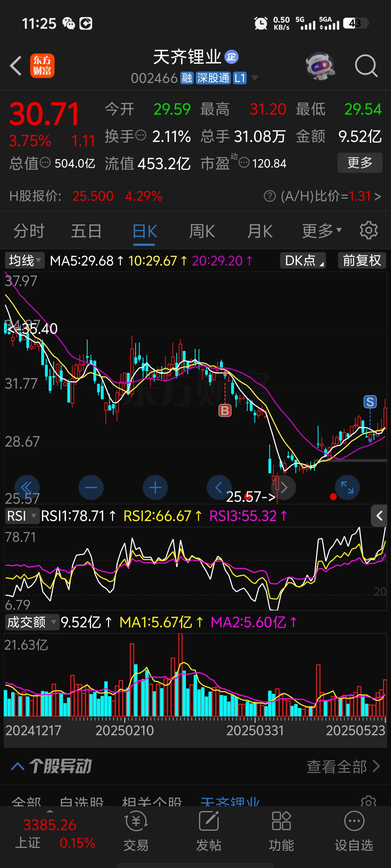Tap the 天齐锂业 stock title

click(x=187, y=57)
